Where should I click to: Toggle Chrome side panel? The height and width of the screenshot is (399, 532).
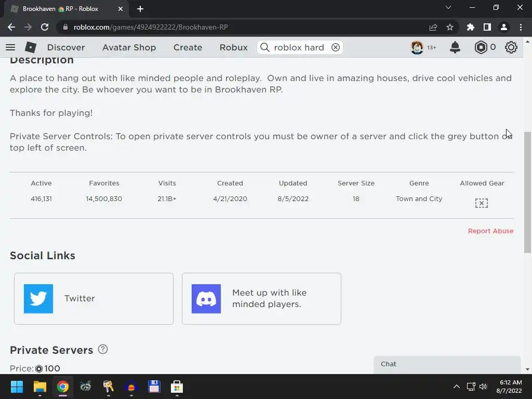[x=487, y=27]
